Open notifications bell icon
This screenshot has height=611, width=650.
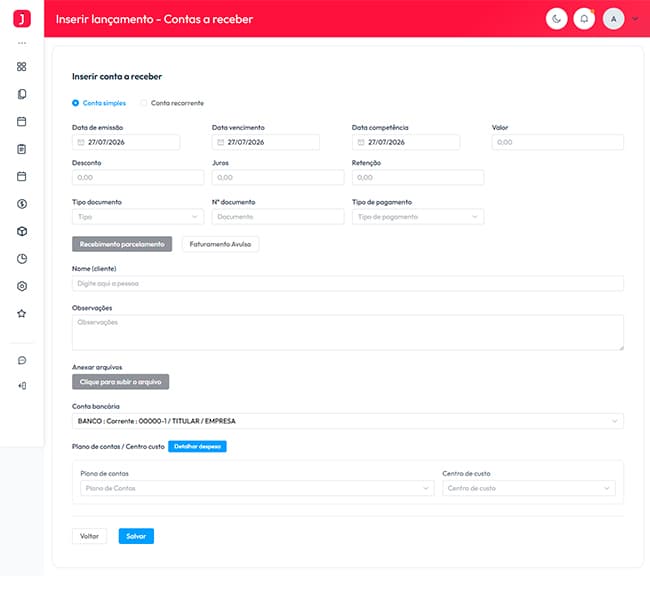[x=584, y=19]
